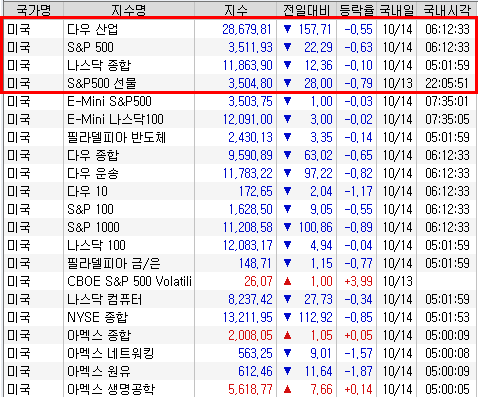Select the 다우 산업 index row
478x397 pixels.
point(240,29)
